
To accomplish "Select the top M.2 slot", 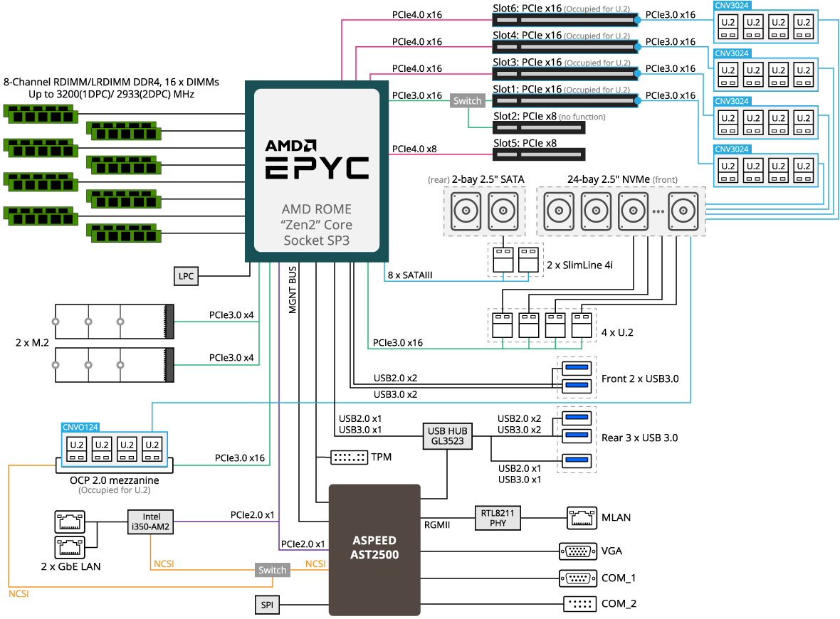I will click(x=115, y=322).
